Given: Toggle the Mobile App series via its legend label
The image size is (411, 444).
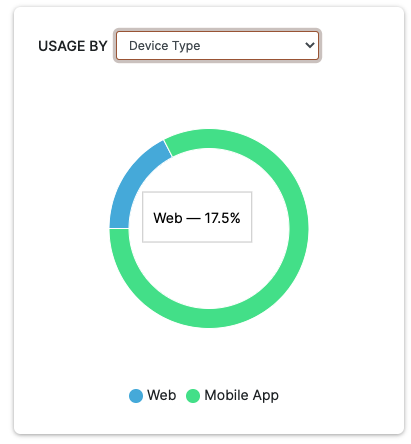Looking at the screenshot, I should [x=241, y=396].
